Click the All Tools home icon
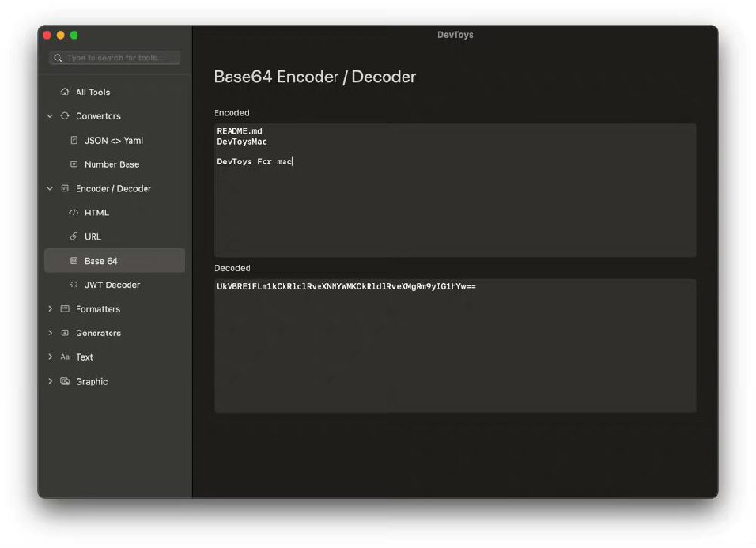 click(x=65, y=92)
